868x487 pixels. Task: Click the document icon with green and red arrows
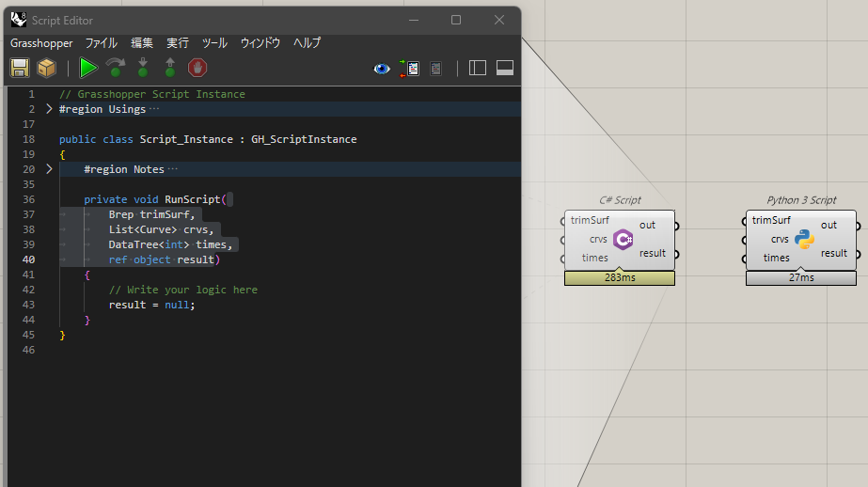pos(409,68)
